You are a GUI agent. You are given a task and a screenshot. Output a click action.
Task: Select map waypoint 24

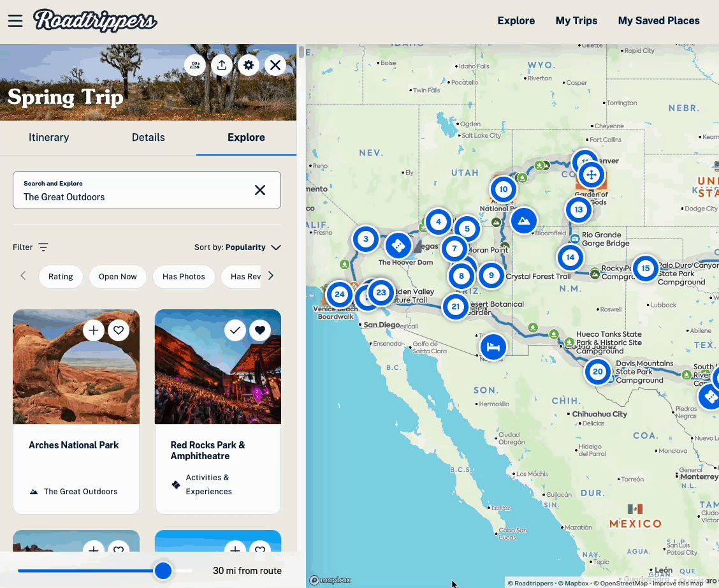[339, 294]
